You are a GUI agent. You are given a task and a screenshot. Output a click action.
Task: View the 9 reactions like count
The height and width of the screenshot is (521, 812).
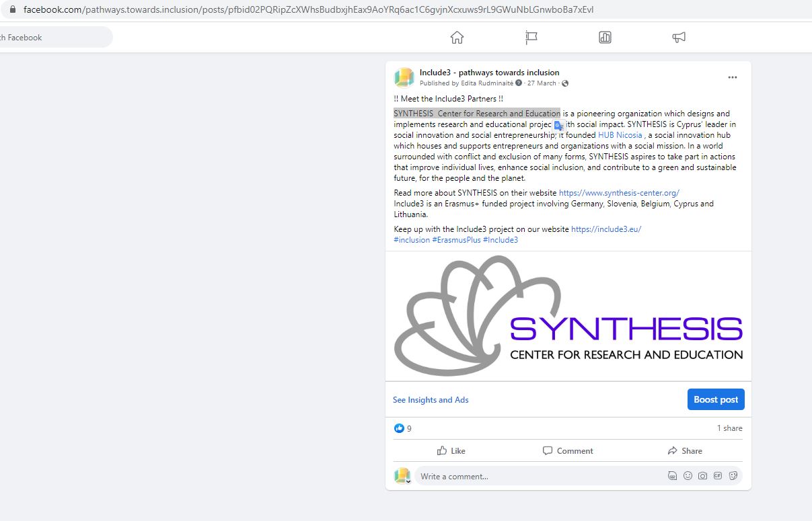click(x=403, y=428)
